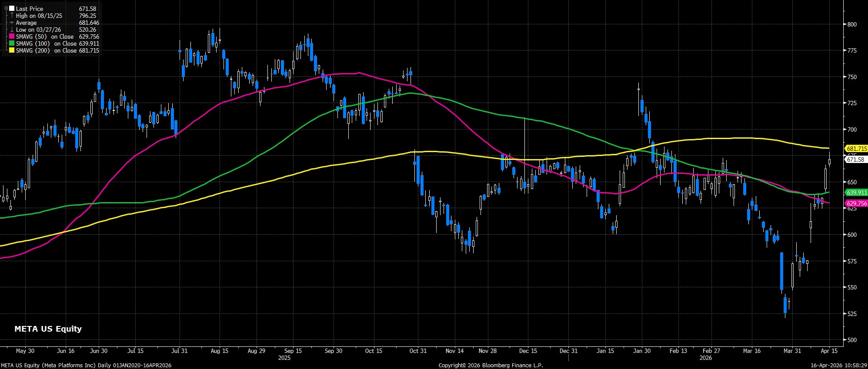Image resolution: width=868 pixels, height=369 pixels.
Task: Click the chart description text at bottom-left
Action: pos(86,366)
